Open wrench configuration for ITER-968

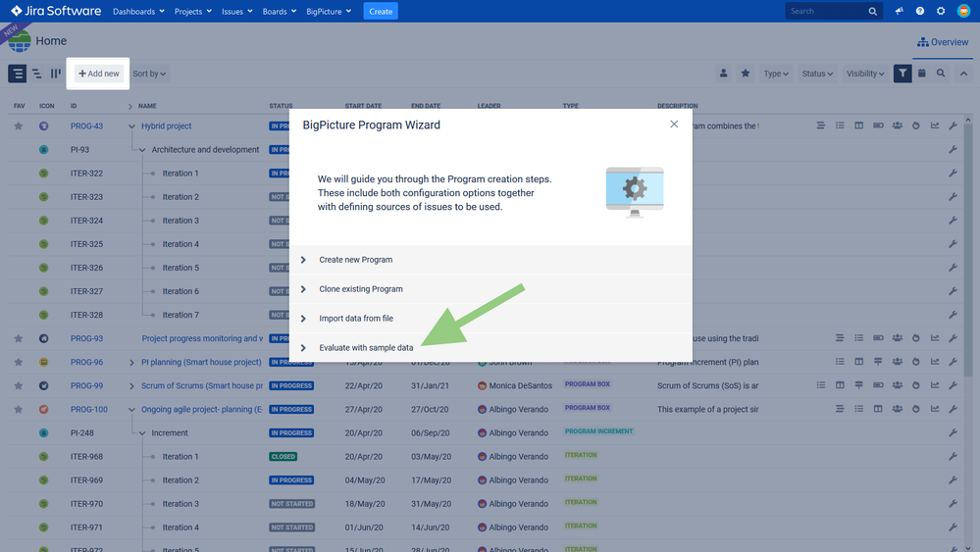point(954,457)
